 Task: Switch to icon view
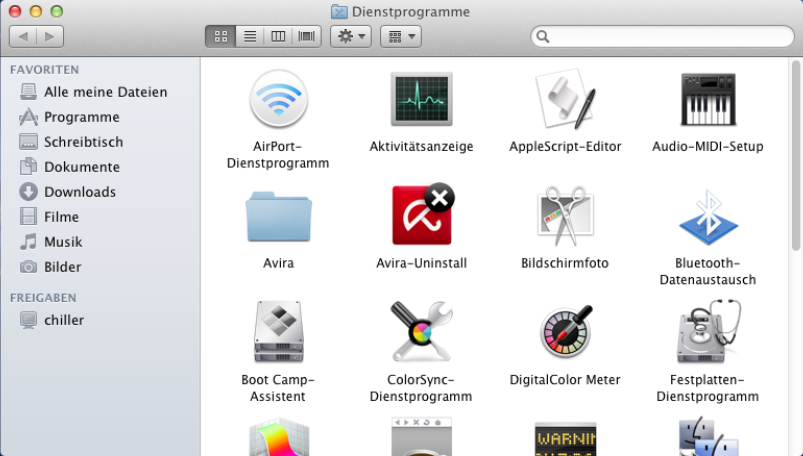click(x=221, y=36)
